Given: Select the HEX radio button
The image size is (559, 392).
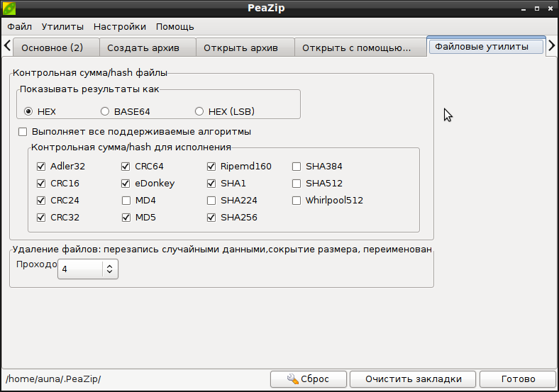Looking at the screenshot, I should tap(28, 111).
